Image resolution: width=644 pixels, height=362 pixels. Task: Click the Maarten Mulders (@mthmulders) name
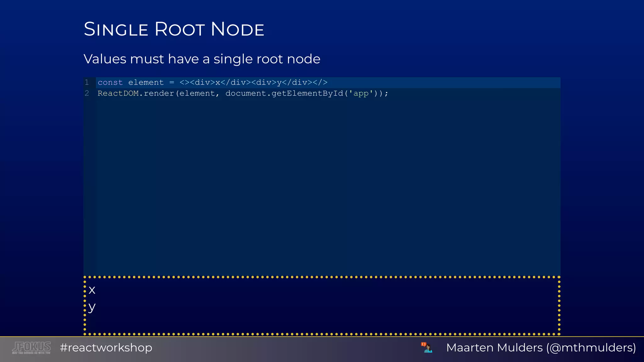[x=541, y=348]
